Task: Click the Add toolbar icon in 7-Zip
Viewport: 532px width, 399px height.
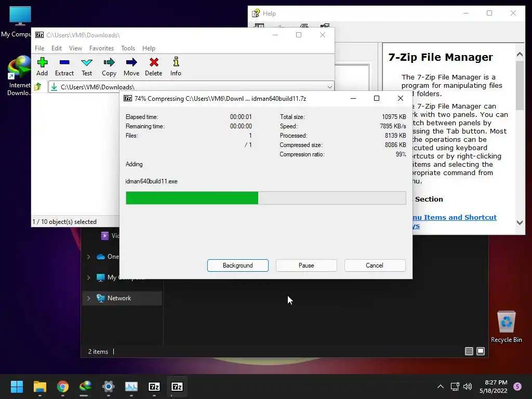Action: 42,66
